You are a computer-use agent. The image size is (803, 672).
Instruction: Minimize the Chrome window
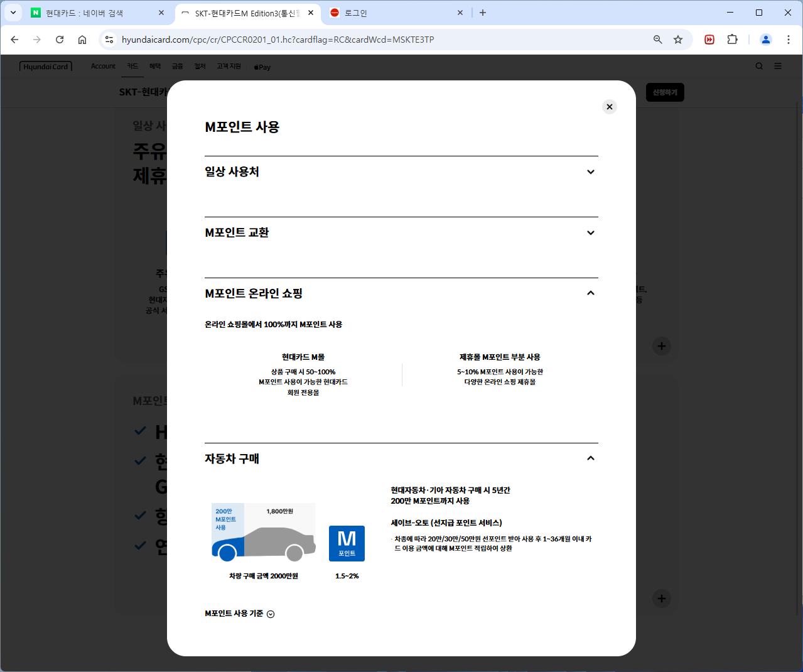730,13
